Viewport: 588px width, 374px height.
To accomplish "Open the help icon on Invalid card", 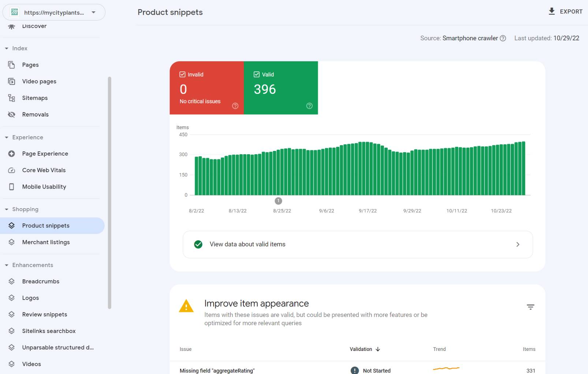I will (x=235, y=106).
